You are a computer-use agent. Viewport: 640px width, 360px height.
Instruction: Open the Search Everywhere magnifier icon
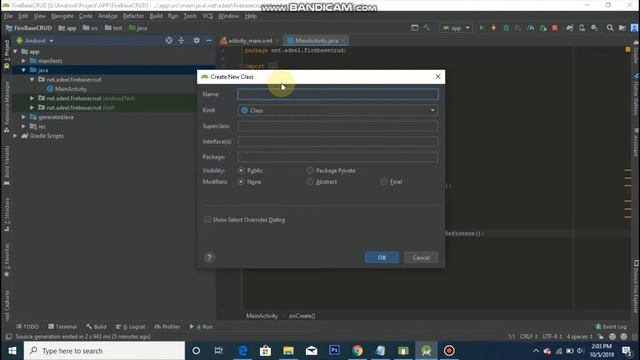[x=610, y=28]
